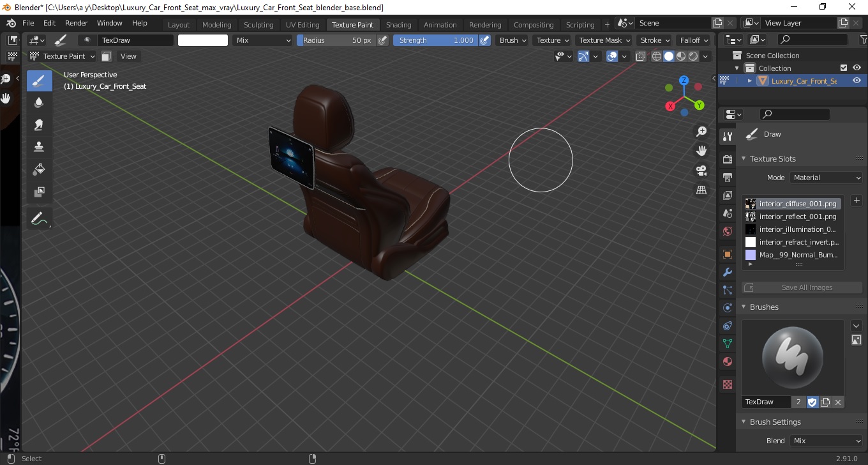Open the Texture properties tab
The height and width of the screenshot is (465, 868).
pos(727,385)
